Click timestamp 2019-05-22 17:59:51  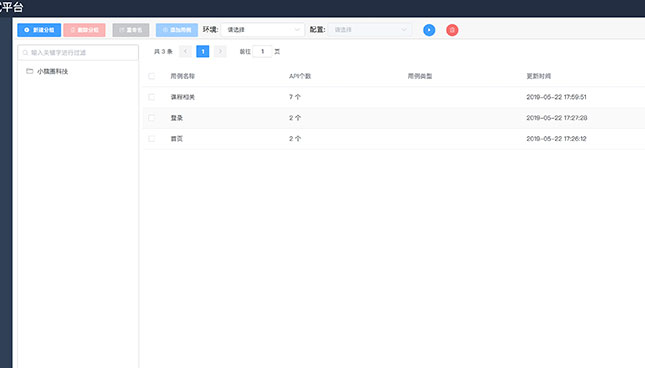point(556,97)
